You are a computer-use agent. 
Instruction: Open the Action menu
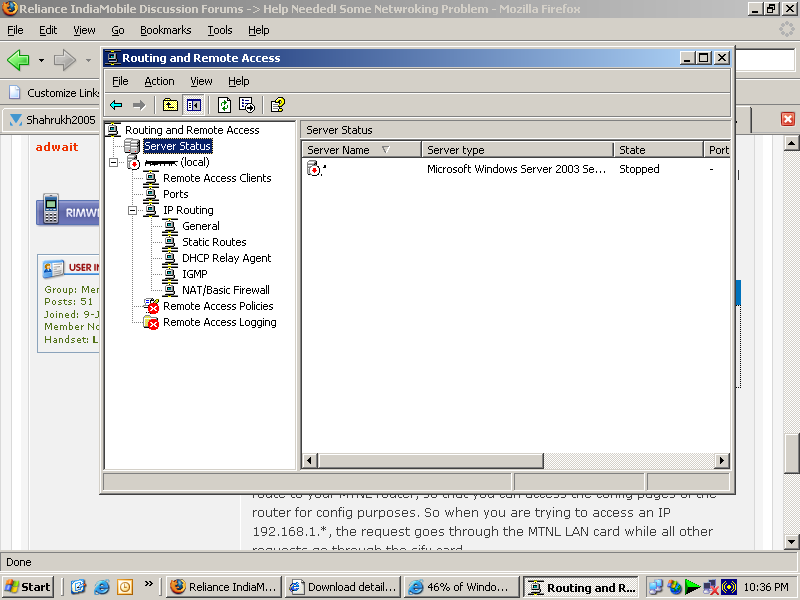tap(159, 81)
